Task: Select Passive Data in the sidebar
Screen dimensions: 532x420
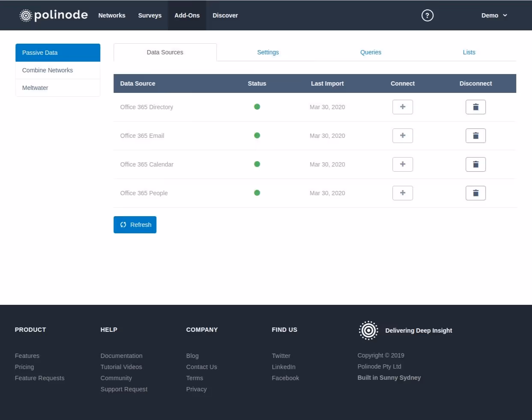Action: pos(58,53)
